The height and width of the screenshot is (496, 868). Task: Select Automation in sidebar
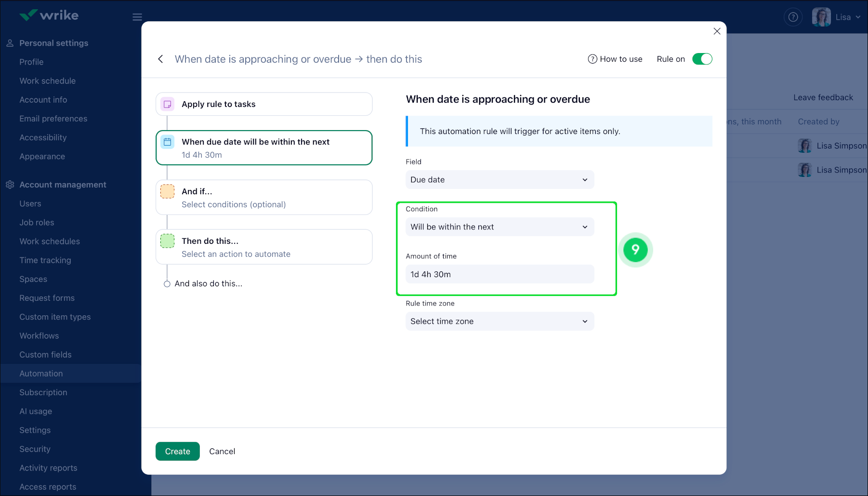point(71,374)
